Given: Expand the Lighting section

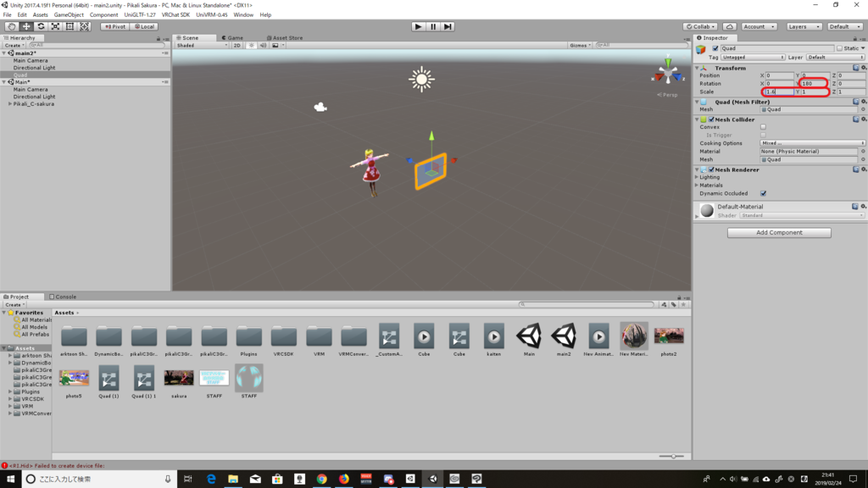Looking at the screenshot, I should click(x=697, y=177).
